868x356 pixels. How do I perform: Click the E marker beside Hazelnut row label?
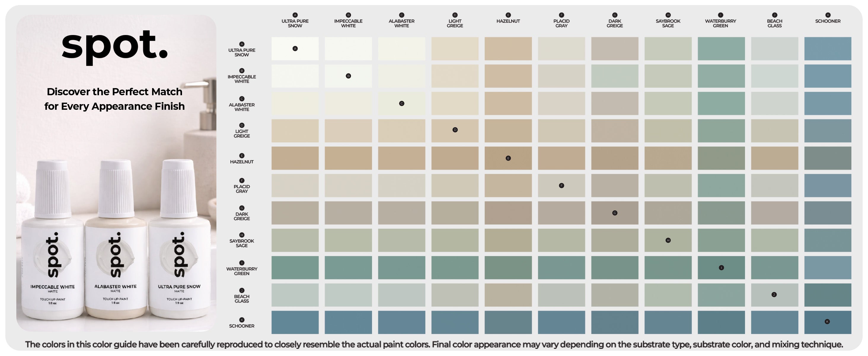pyautogui.click(x=242, y=155)
